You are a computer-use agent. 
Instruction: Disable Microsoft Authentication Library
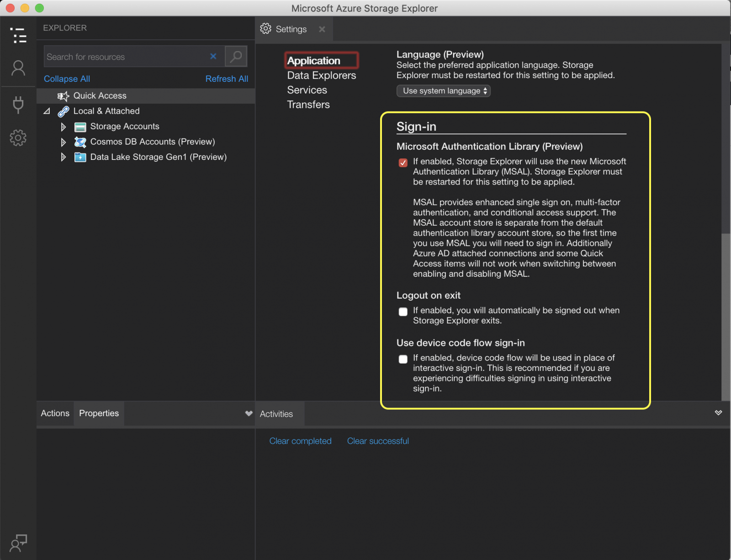tap(403, 162)
